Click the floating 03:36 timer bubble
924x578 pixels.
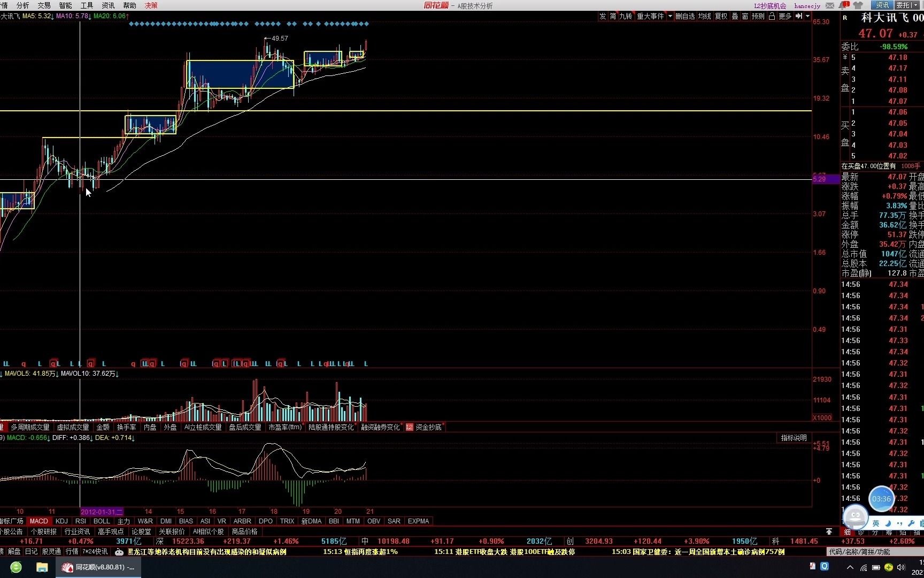881,499
